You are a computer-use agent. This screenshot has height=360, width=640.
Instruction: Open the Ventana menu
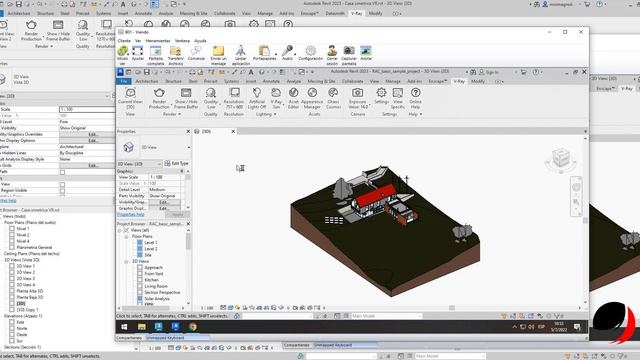click(x=182, y=41)
